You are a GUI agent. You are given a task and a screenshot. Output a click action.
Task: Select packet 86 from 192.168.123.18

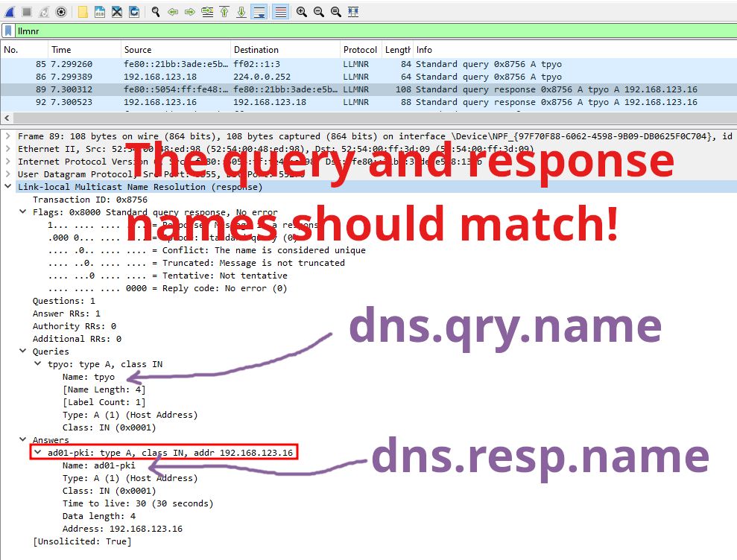(x=368, y=77)
